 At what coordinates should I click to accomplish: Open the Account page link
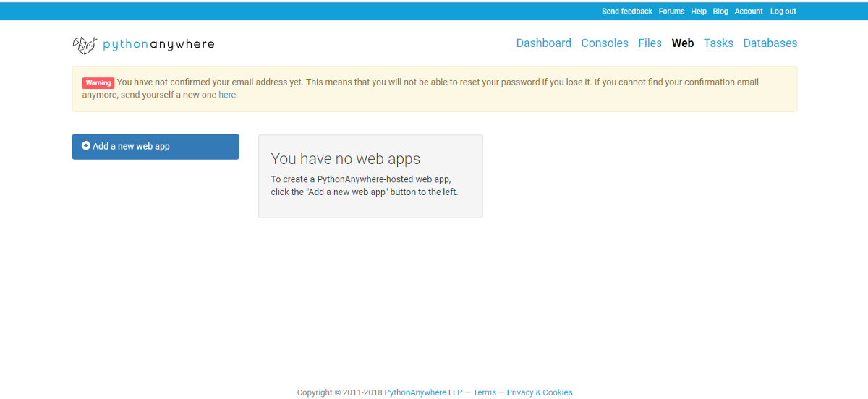click(x=749, y=12)
